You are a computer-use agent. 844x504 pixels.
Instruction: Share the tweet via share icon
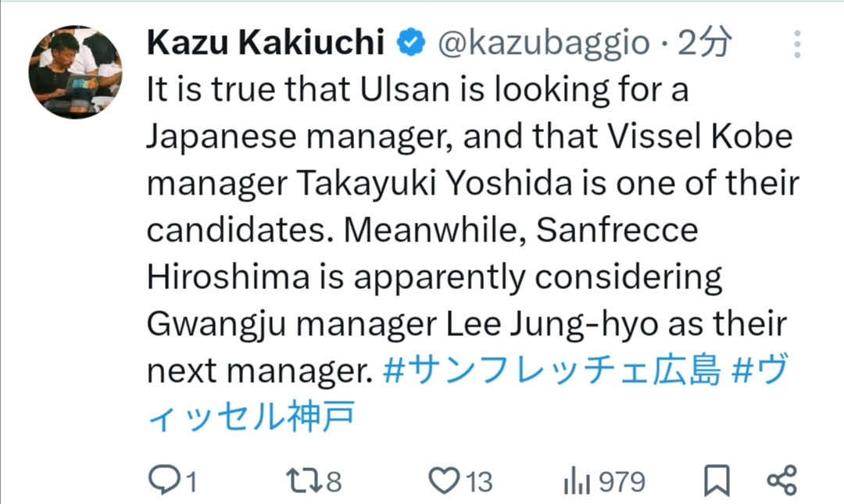[x=781, y=480]
